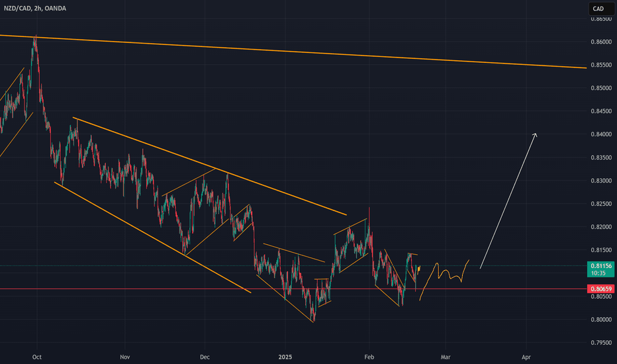
Task: Select the current price label 0.81156
Action: click(600, 265)
